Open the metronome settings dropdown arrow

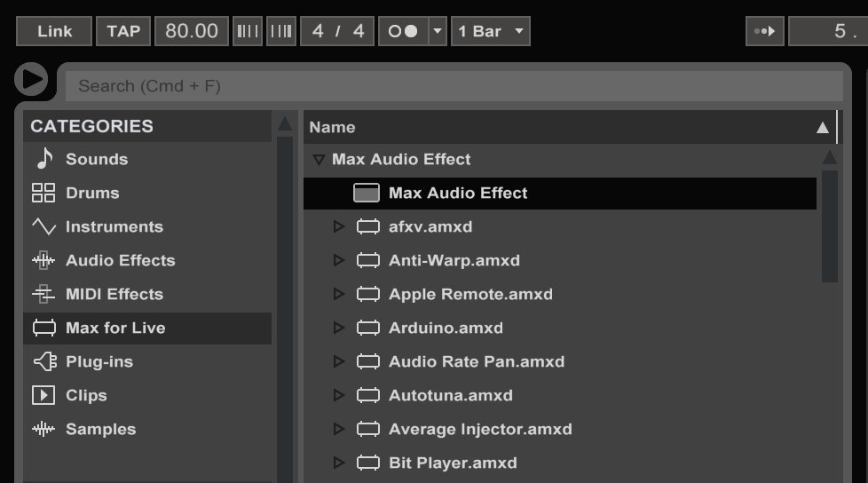[438, 31]
